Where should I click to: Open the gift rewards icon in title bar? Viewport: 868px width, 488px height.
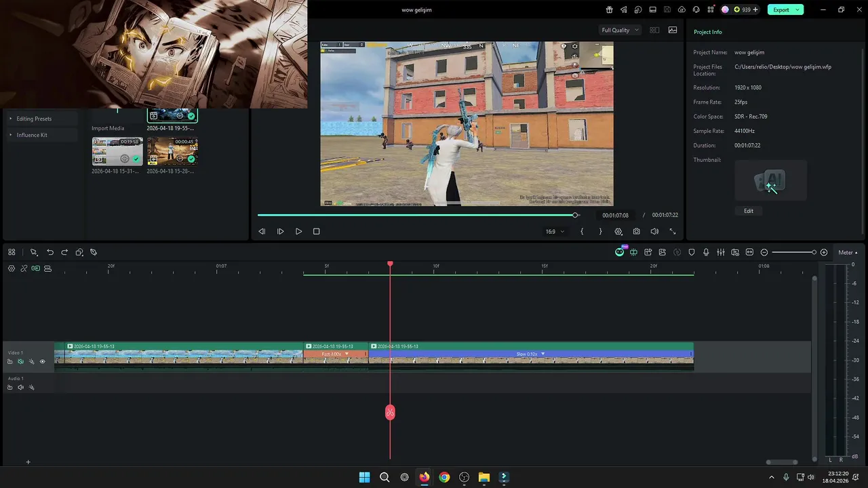pyautogui.click(x=609, y=9)
